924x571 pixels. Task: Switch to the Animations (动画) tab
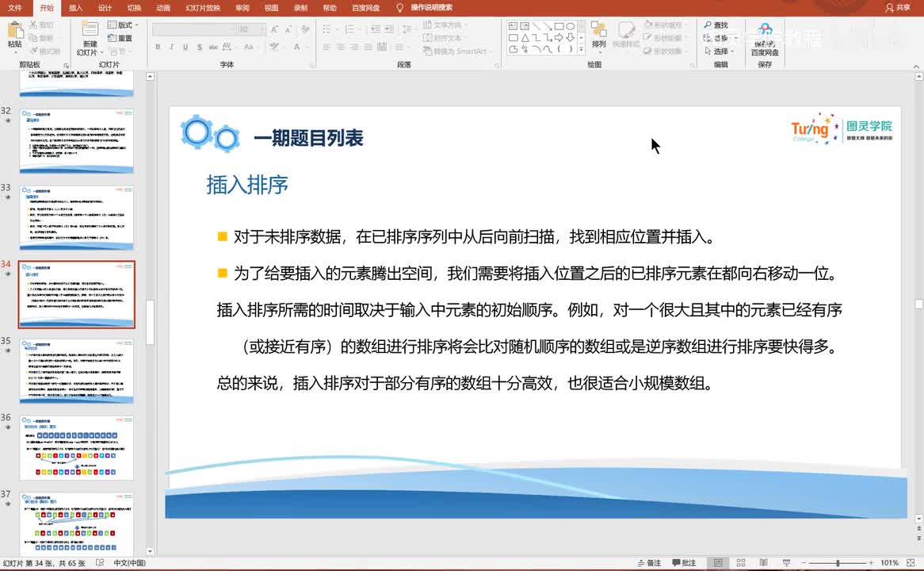(x=163, y=8)
